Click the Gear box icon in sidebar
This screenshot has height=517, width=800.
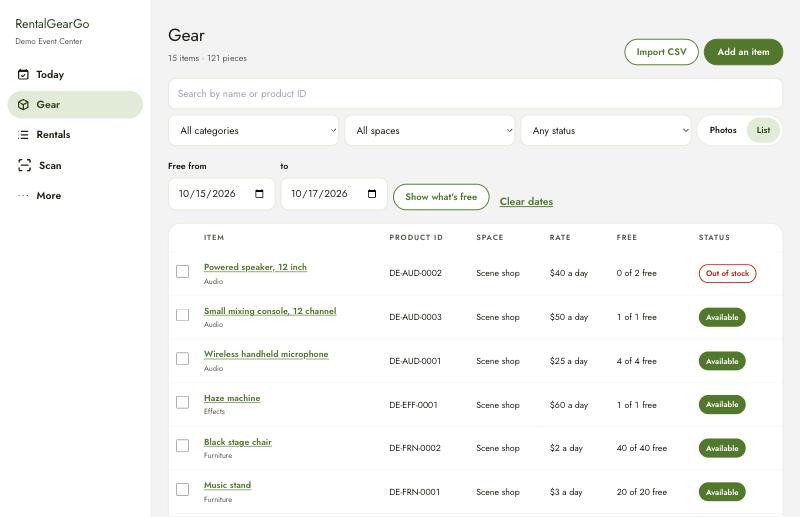tap(23, 105)
